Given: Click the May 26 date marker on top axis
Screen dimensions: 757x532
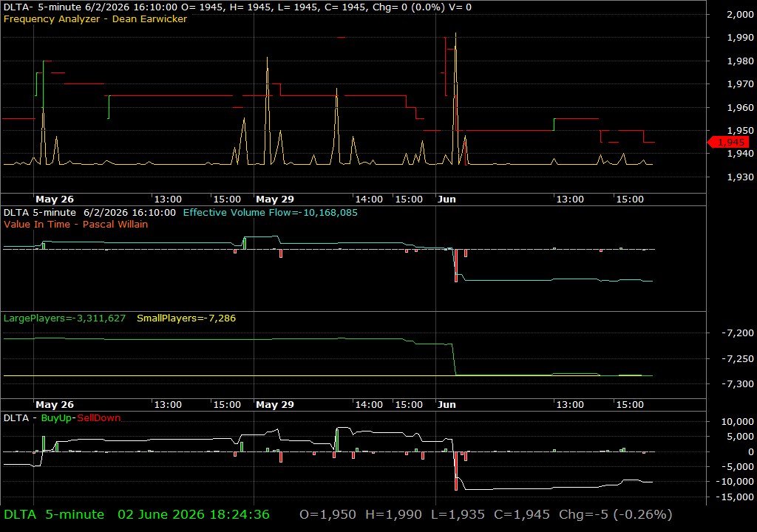Looking at the screenshot, I should 55,199.
